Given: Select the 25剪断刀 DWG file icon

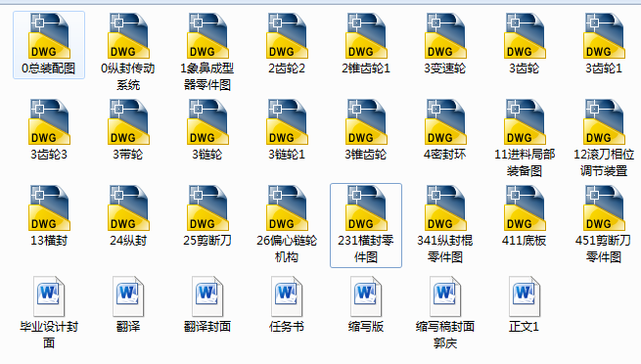Looking at the screenshot, I should pyautogui.click(x=207, y=208).
